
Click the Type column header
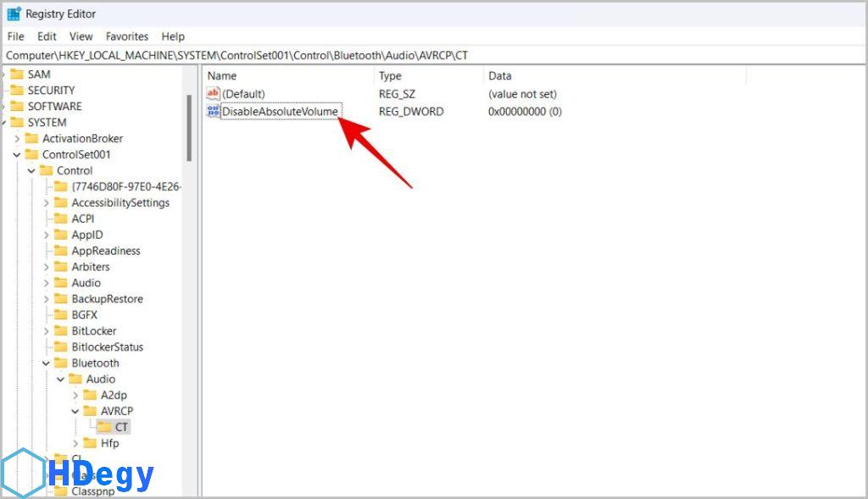point(390,76)
